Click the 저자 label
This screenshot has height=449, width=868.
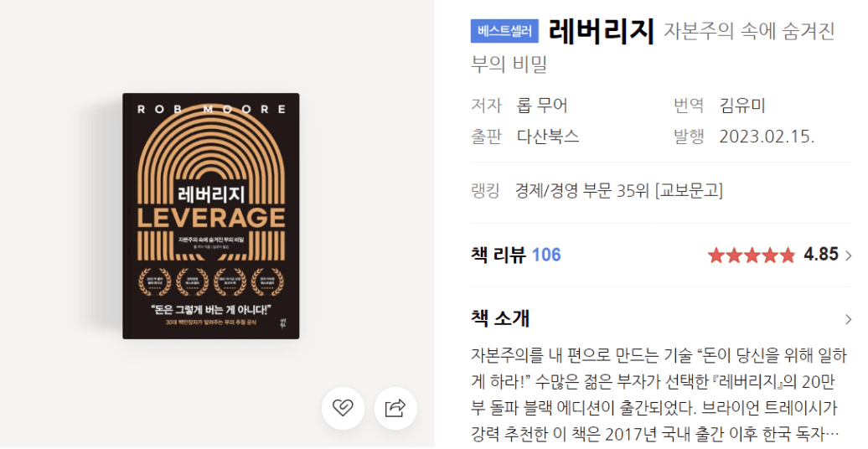tap(486, 106)
